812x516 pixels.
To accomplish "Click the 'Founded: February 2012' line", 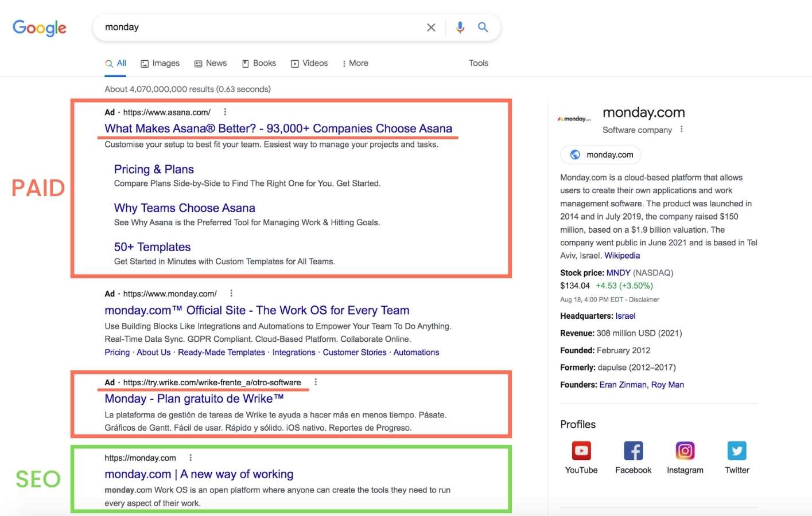I will [605, 350].
